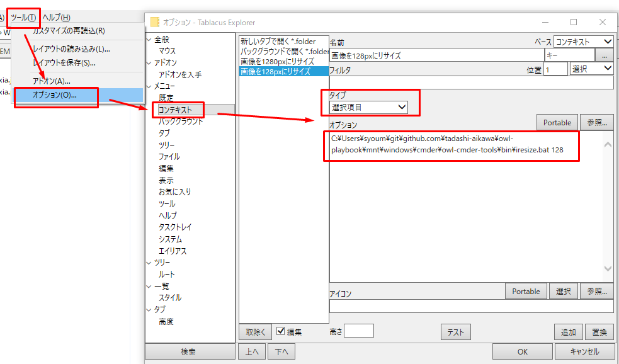
Task: Click the OK button
Action: [522, 351]
